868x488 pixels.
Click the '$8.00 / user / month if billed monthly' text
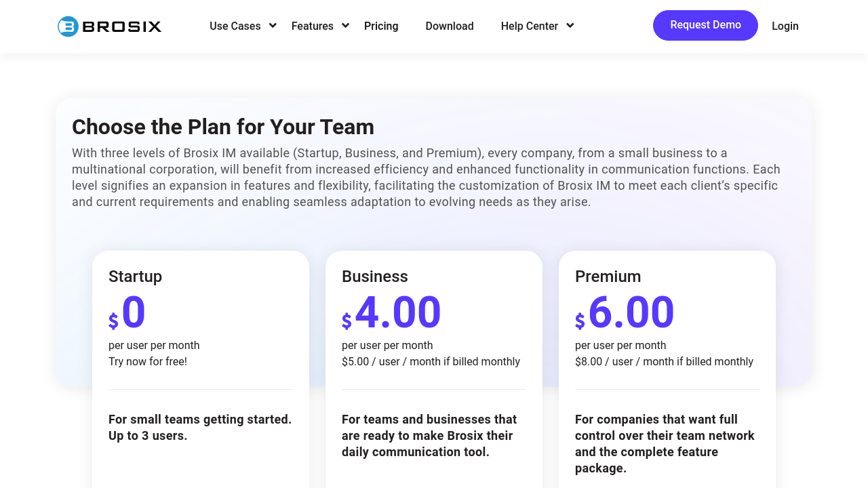664,362
